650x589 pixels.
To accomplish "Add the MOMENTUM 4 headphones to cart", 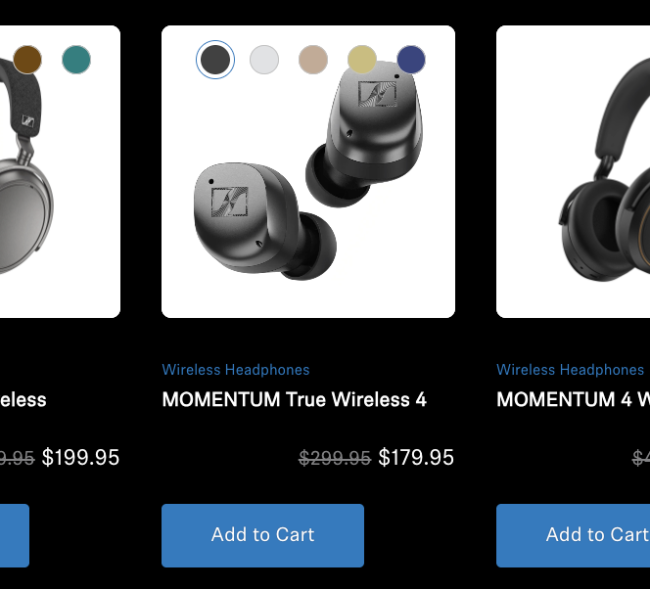I will pyautogui.click(x=573, y=536).
